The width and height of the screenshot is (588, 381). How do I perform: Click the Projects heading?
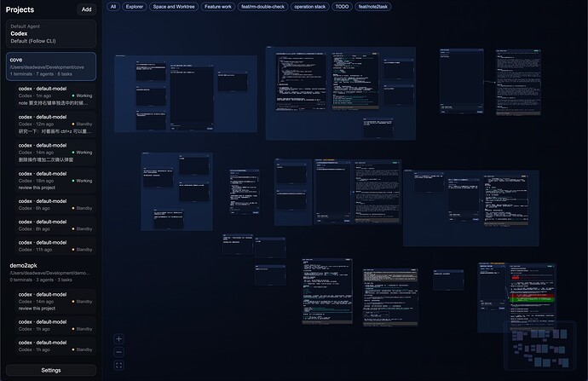[20, 9]
